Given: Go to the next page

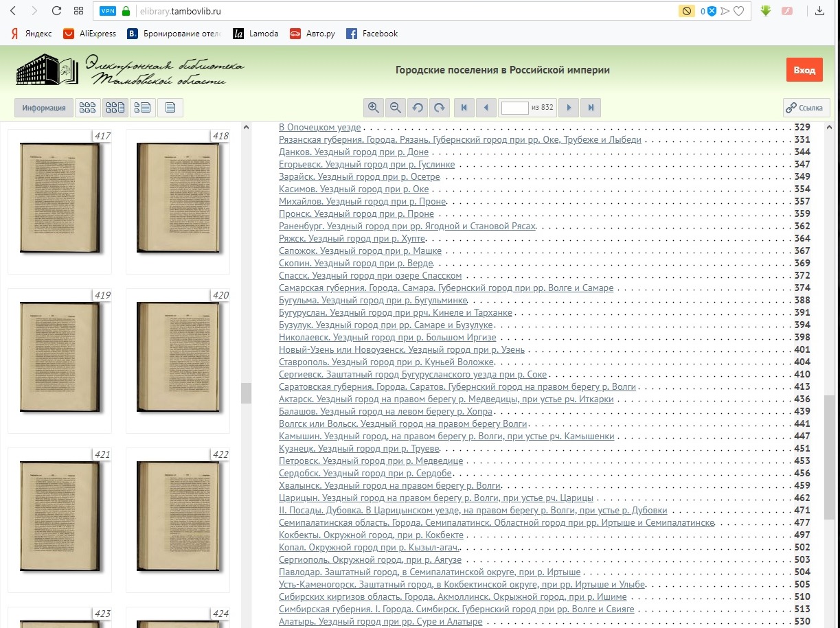Looking at the screenshot, I should coord(569,108).
